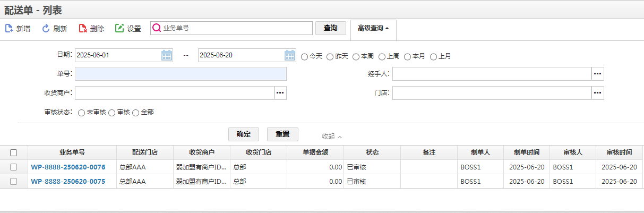Open 设置 settings icon

click(x=119, y=28)
